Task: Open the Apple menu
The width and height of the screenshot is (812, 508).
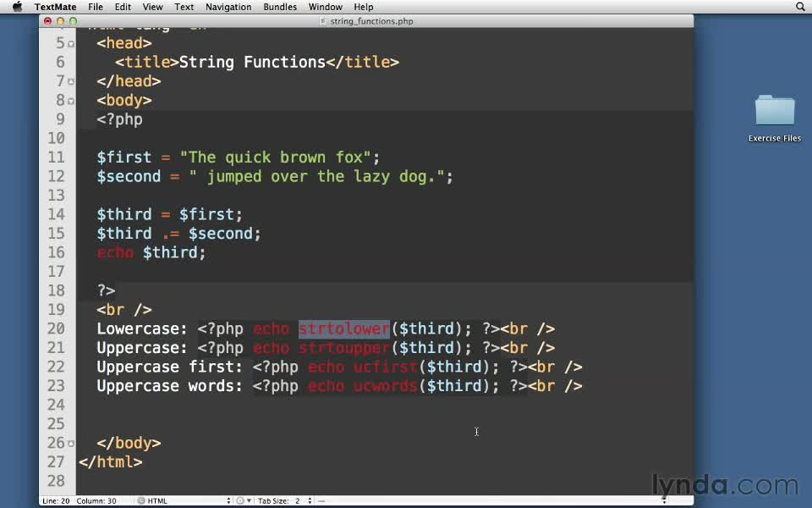Action: coord(17,7)
